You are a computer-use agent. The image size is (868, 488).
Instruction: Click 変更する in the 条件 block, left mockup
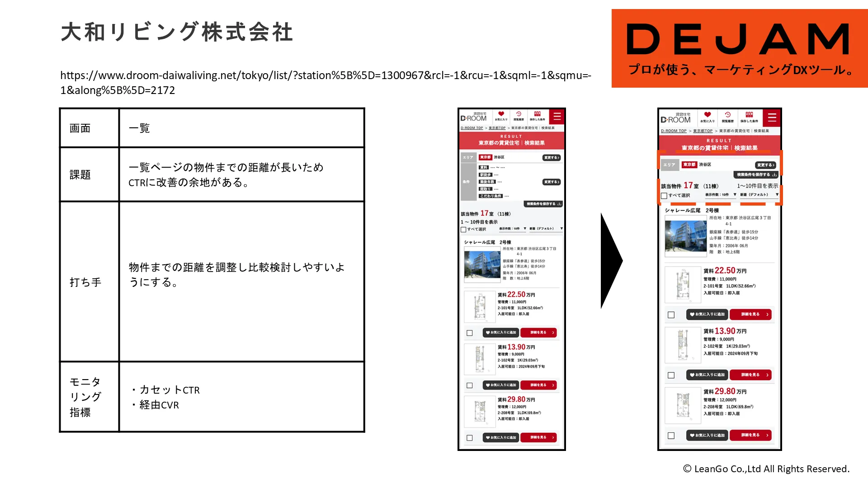552,182
